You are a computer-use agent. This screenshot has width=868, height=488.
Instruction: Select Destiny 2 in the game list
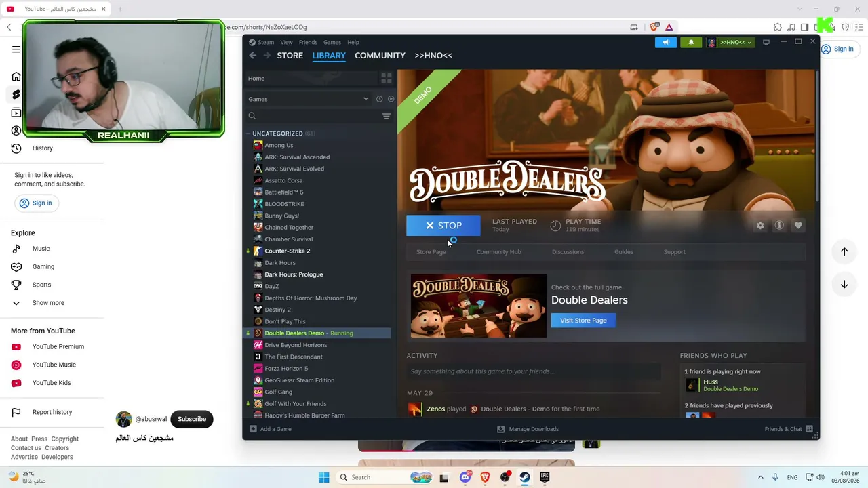click(277, 310)
